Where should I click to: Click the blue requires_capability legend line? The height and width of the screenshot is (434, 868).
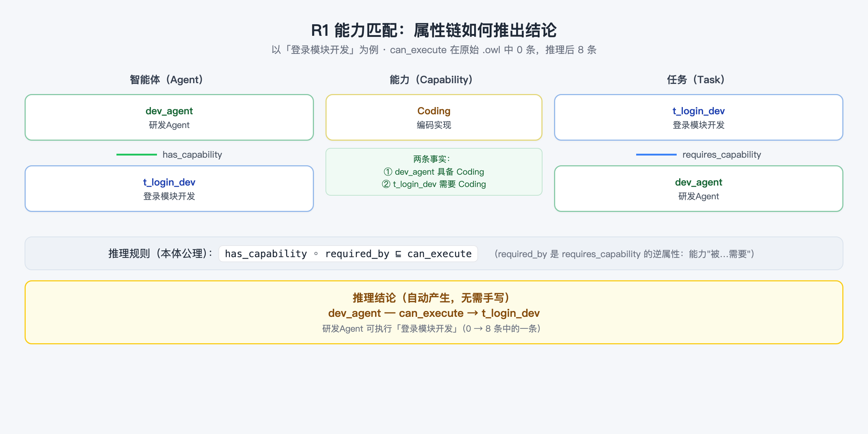click(656, 155)
